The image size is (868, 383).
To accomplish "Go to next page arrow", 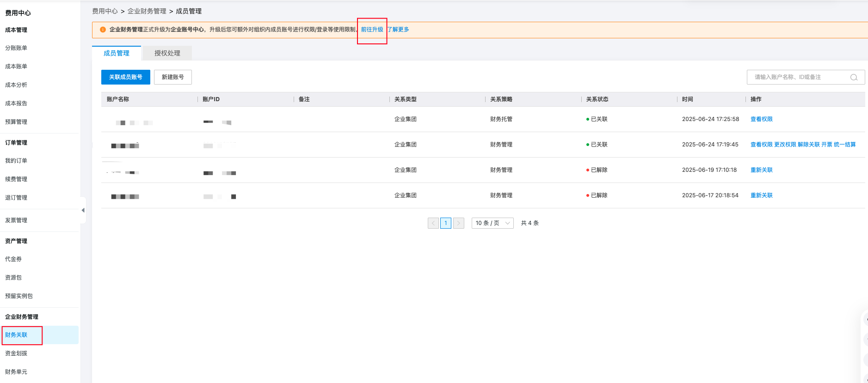I will 458,223.
